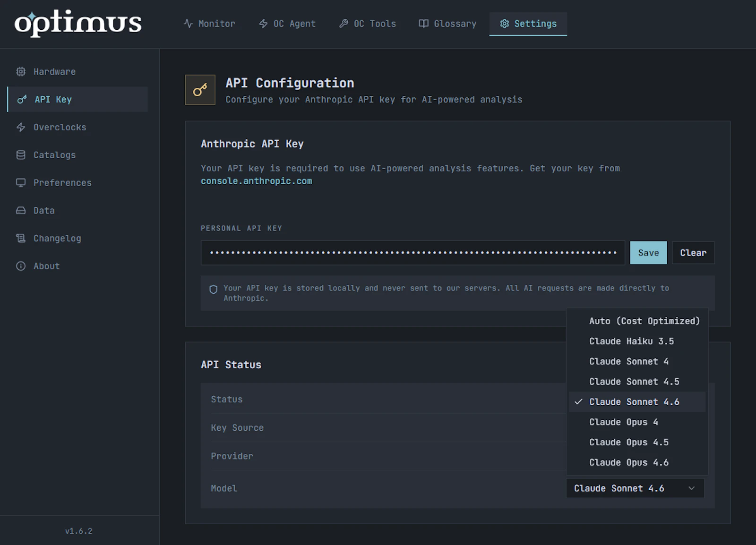Choose Claude Opus 4.6 from model list
This screenshot has height=545, width=756.
pos(637,463)
